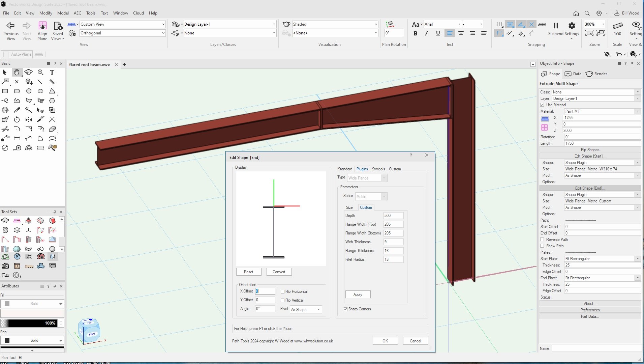644x364 pixels.
Task: Click the Previous View arrow icon
Action: (11, 26)
